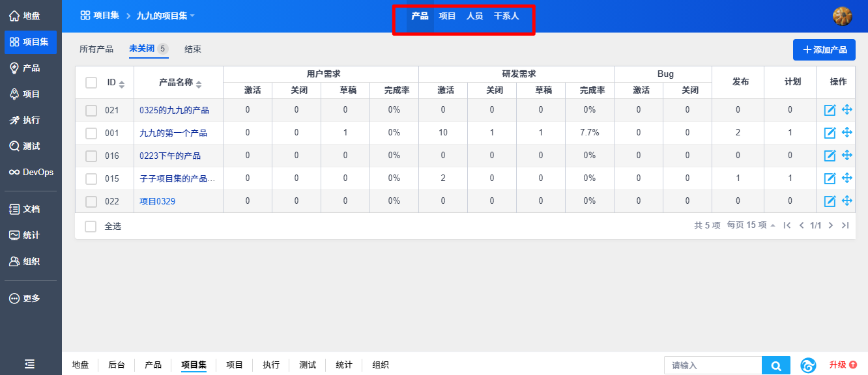
Task: Click move handle for 0325的九九的产品
Action: pyautogui.click(x=847, y=109)
